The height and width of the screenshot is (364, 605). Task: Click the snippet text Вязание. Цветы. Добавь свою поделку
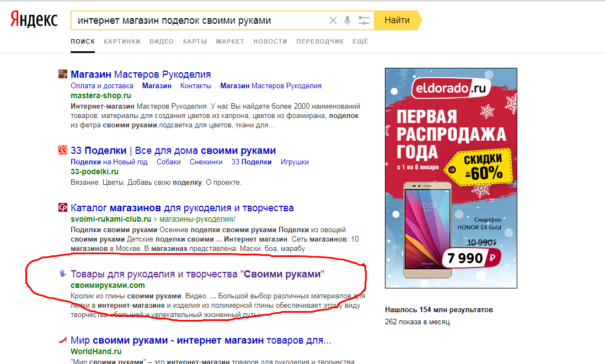pos(137,182)
